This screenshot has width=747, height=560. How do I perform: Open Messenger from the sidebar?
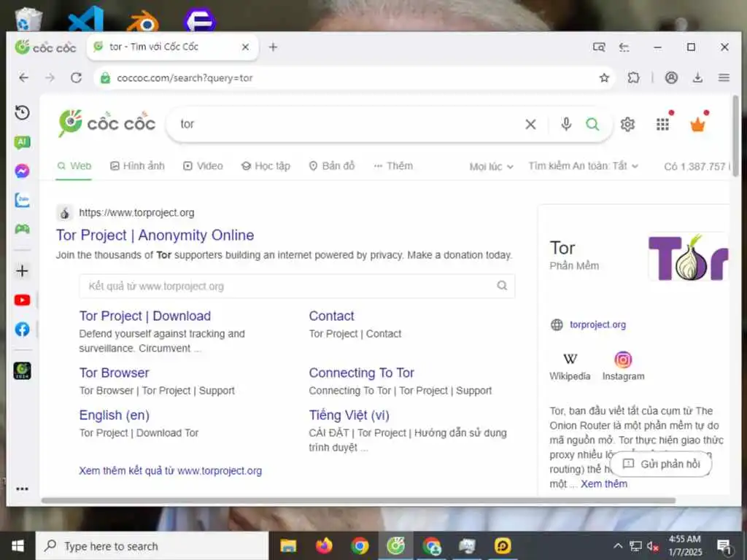[22, 171]
